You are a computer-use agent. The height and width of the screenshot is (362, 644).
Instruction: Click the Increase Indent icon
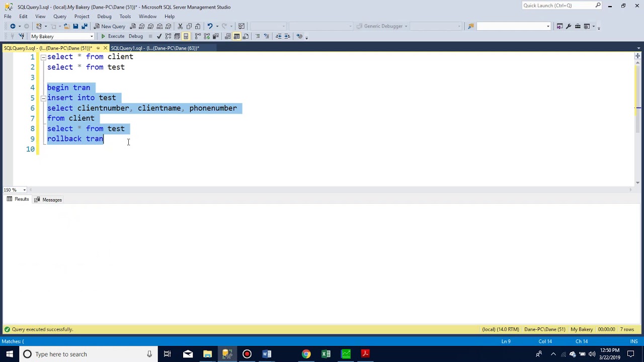pos(287,36)
